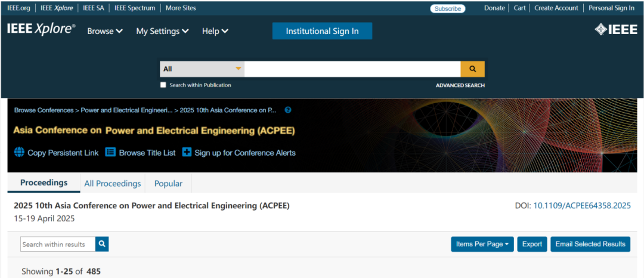Screen dimensions: 644x278
Task: Expand the My Settings menu
Action: coord(162,31)
